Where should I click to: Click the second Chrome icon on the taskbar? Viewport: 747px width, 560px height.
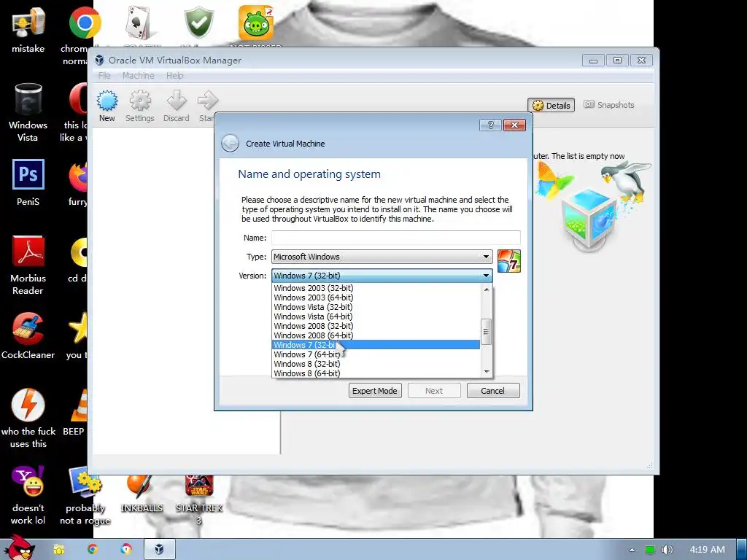126,550
